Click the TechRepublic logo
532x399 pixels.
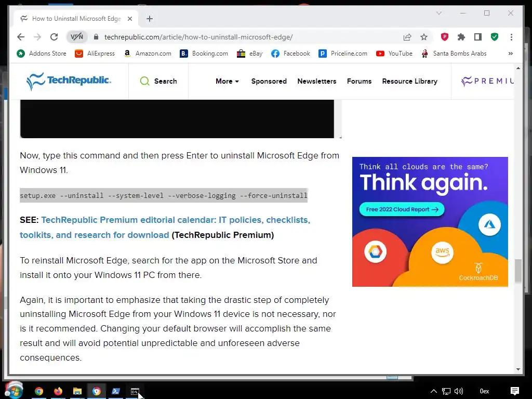pyautogui.click(x=69, y=81)
